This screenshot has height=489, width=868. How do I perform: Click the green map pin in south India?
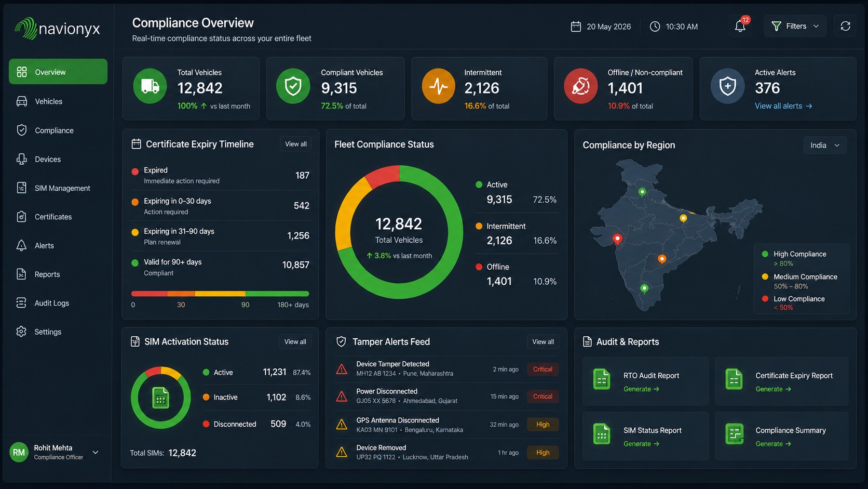[644, 288]
